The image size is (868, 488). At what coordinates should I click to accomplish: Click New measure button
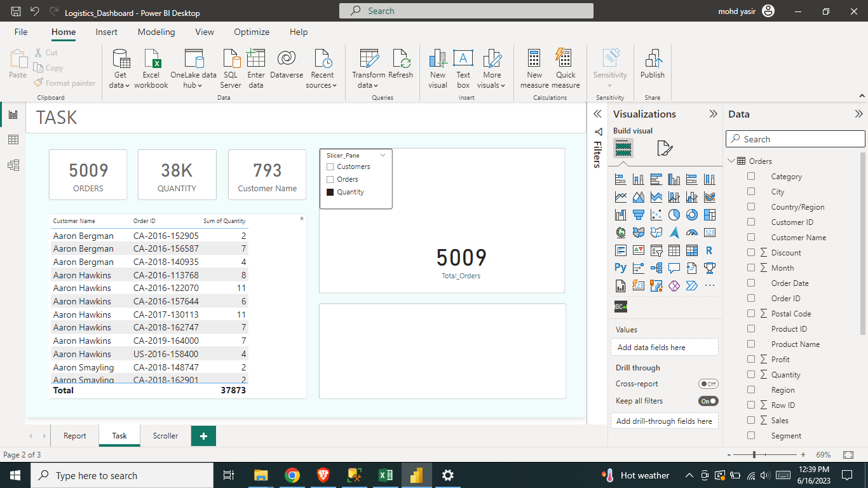click(x=534, y=69)
